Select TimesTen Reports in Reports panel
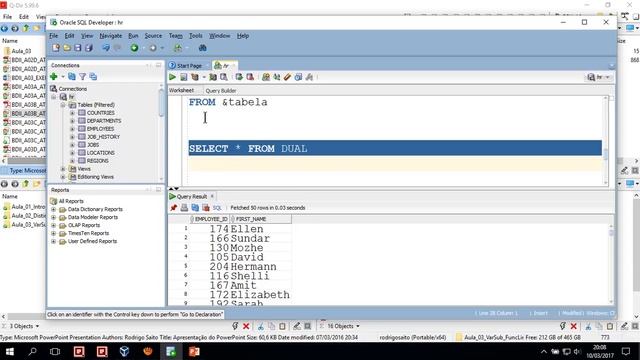This screenshot has width=640, height=360. tap(88, 233)
